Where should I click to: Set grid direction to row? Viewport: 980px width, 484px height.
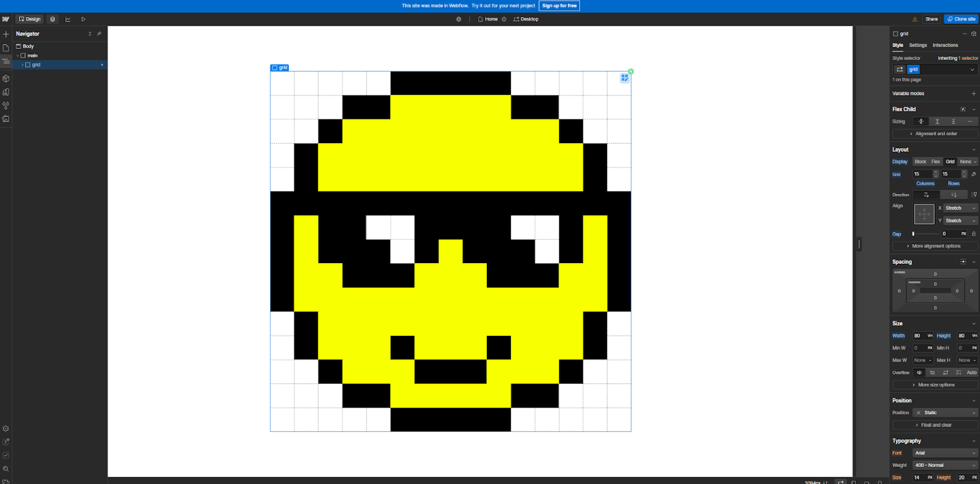pos(926,195)
